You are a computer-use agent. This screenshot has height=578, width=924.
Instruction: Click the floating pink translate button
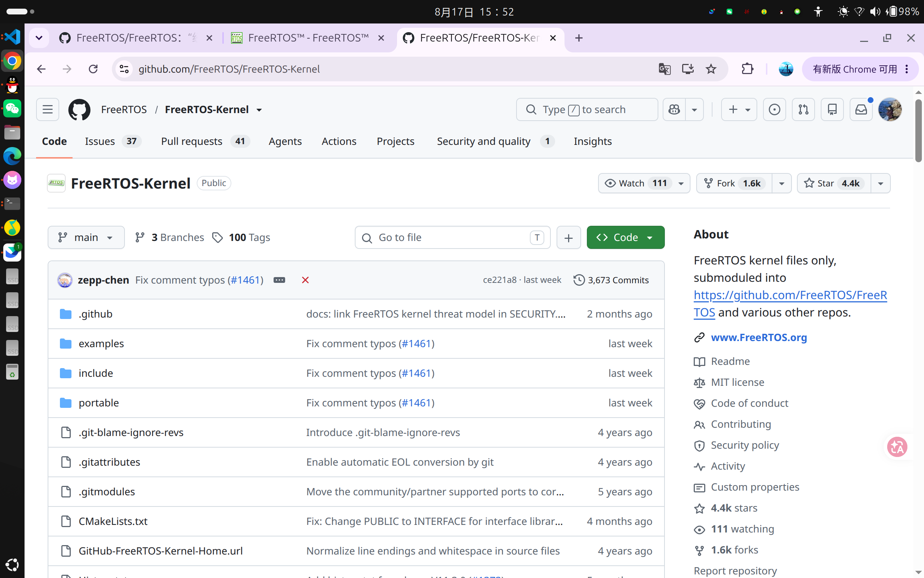point(897,447)
